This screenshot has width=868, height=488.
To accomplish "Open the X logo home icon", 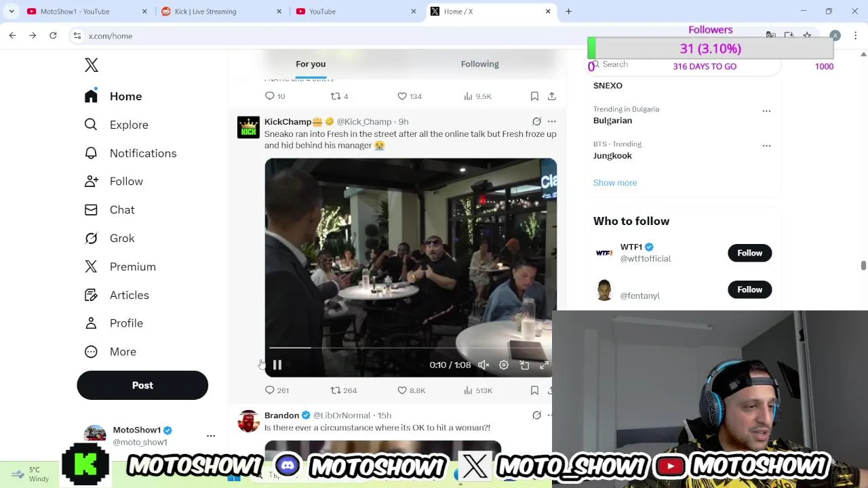I will coord(92,65).
